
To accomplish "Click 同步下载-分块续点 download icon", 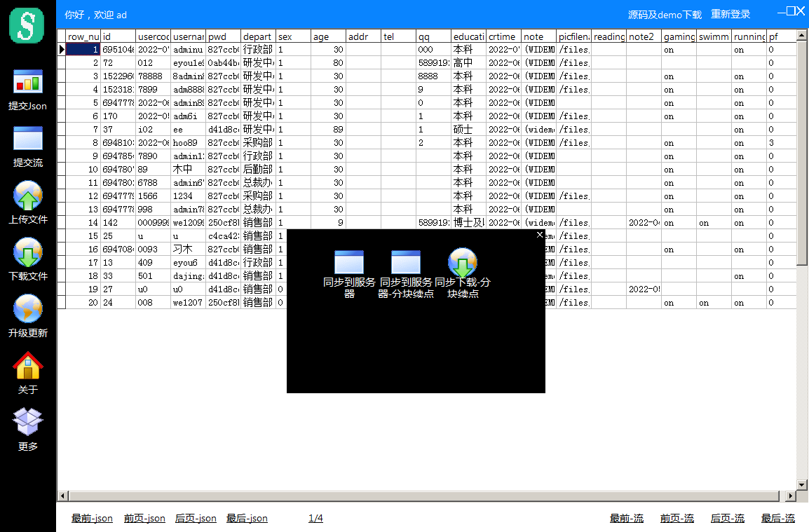I will (462, 261).
